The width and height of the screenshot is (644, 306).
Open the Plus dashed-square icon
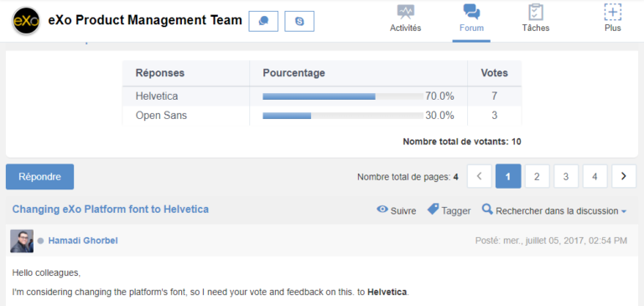click(612, 12)
